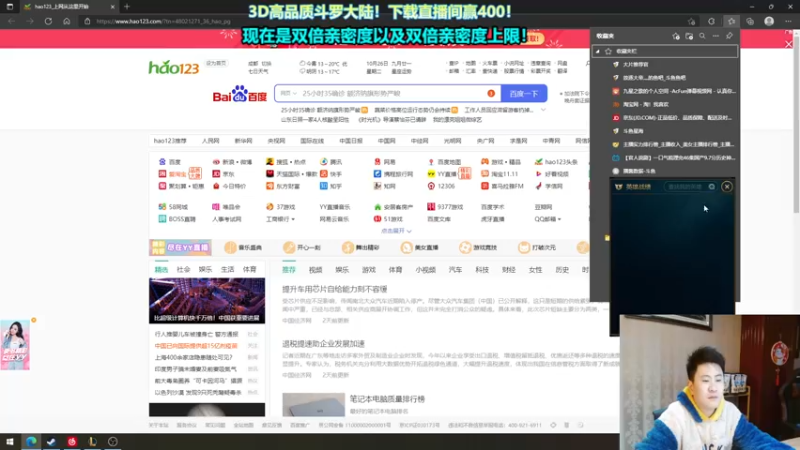Open the 工商银行 dropdown arrow

click(x=293, y=219)
